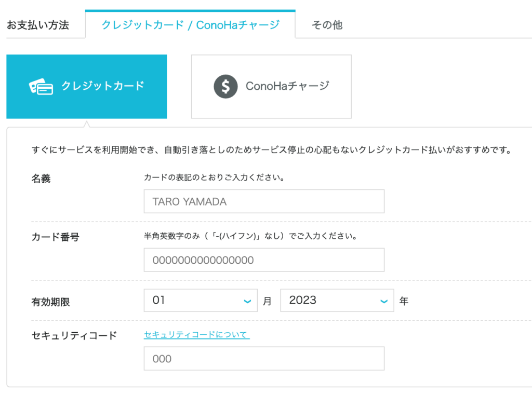Click the month dropdown chevron arrow
Image resolution: width=532 pixels, height=407 pixels.
click(x=247, y=301)
